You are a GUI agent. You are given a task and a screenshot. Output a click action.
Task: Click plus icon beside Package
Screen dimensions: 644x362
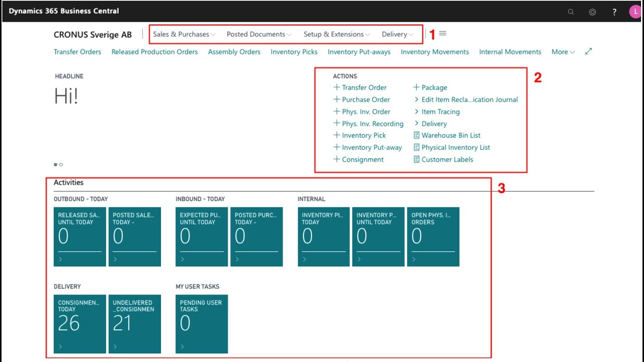click(416, 87)
